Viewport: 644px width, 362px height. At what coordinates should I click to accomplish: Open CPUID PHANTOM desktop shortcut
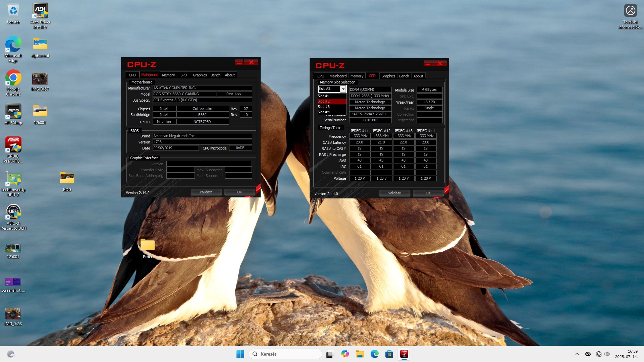[13, 145]
